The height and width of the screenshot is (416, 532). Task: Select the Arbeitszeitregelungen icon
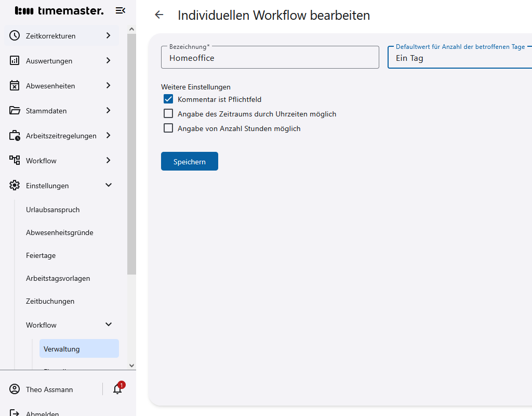(14, 135)
